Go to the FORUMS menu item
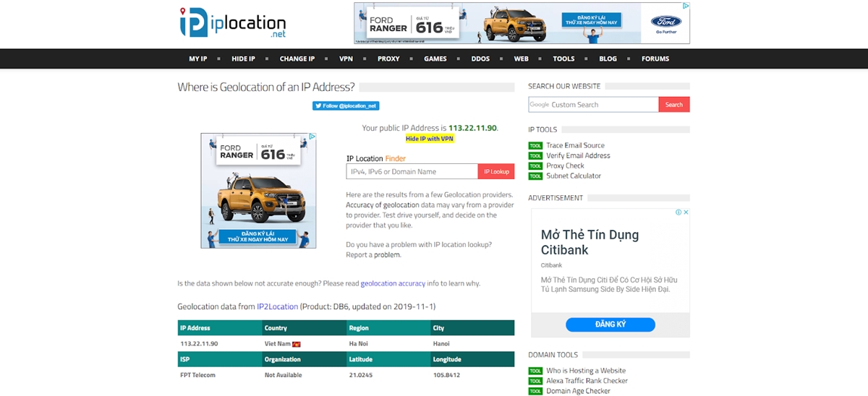The image size is (868, 396). pos(655,59)
